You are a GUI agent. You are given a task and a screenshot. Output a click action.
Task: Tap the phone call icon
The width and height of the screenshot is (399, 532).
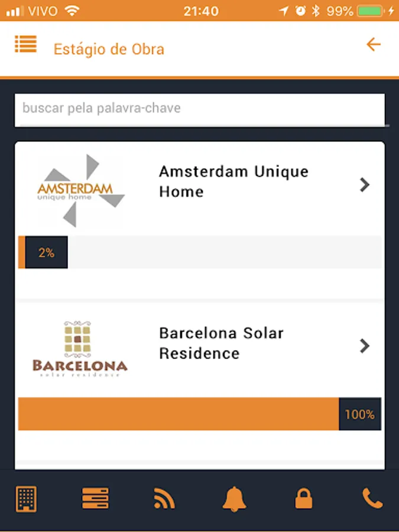pos(372,499)
